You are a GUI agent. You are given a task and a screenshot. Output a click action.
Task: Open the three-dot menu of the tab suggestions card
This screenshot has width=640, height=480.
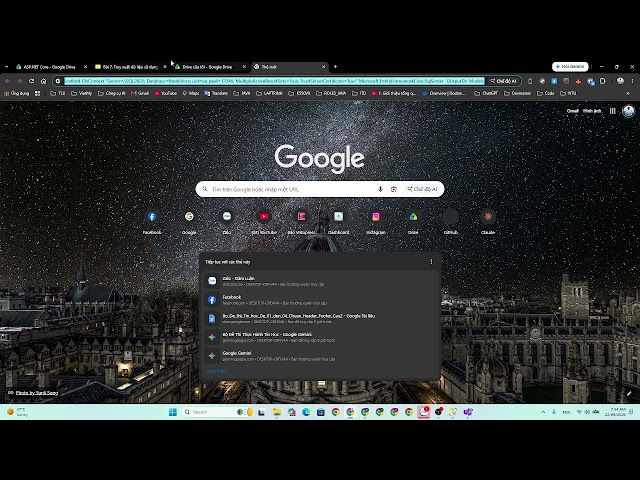click(431, 262)
